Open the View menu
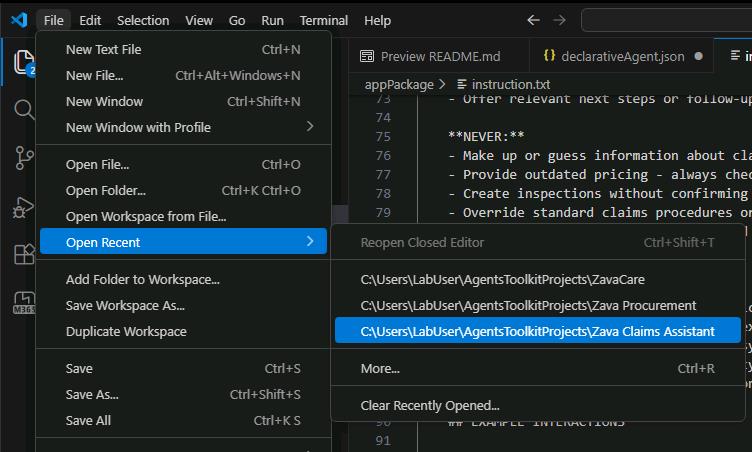Viewport: 752px width, 452px height. [199, 21]
